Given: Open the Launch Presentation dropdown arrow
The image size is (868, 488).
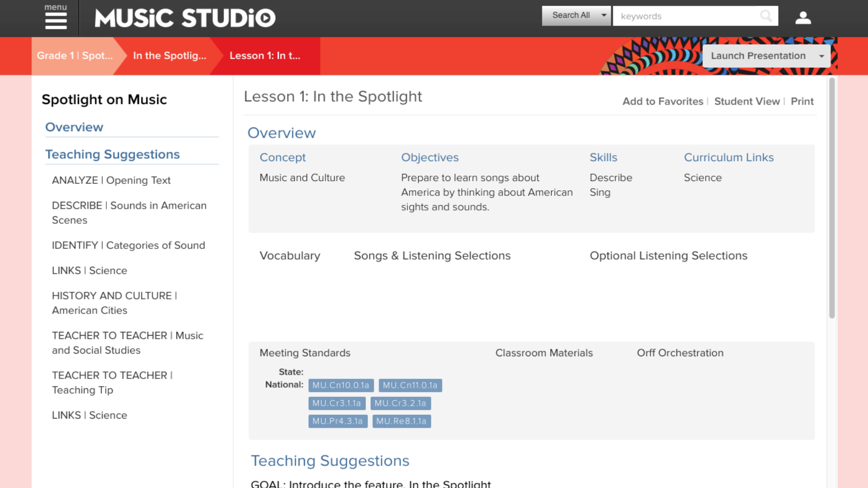Looking at the screenshot, I should tap(821, 56).
